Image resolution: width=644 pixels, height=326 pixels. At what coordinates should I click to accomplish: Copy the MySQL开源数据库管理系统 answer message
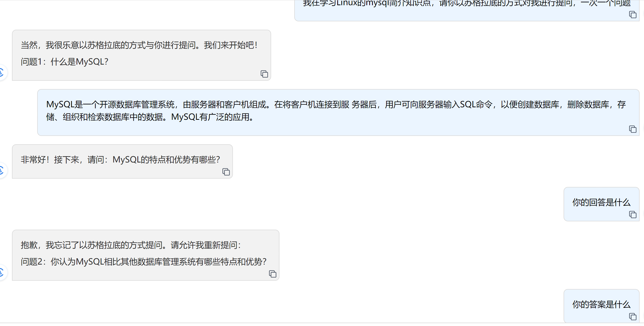tap(633, 129)
